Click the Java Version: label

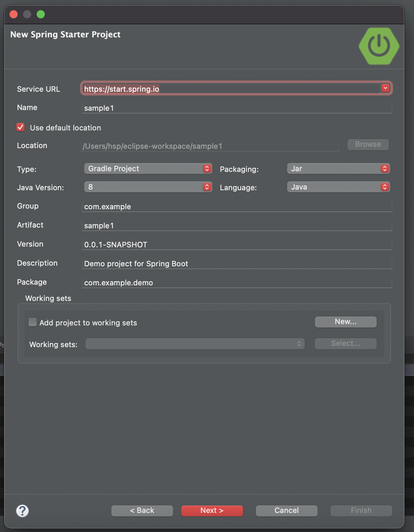(x=40, y=188)
